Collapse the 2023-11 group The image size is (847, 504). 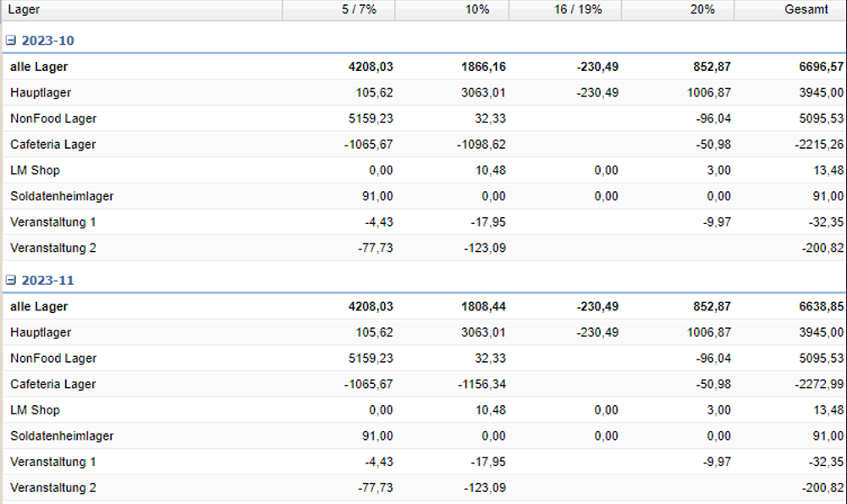pyautogui.click(x=10, y=280)
